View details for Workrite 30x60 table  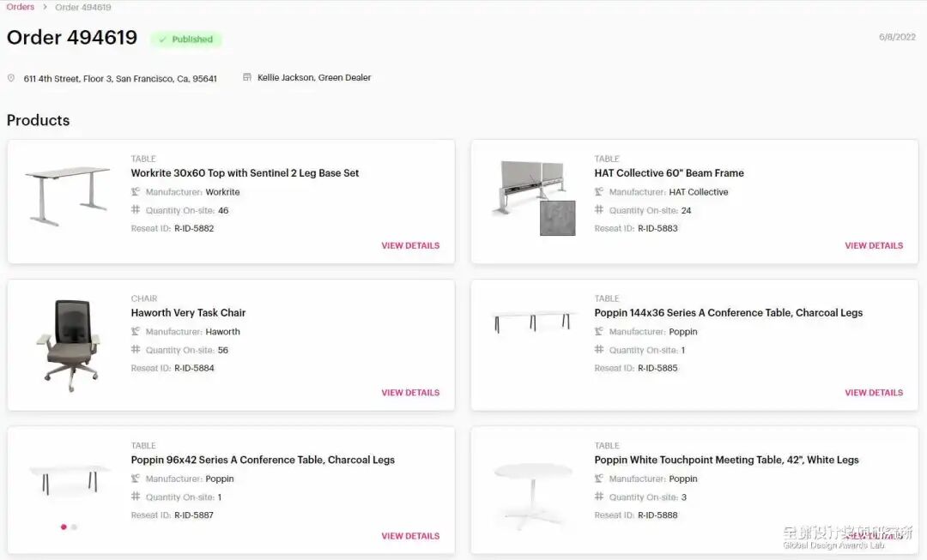point(410,246)
